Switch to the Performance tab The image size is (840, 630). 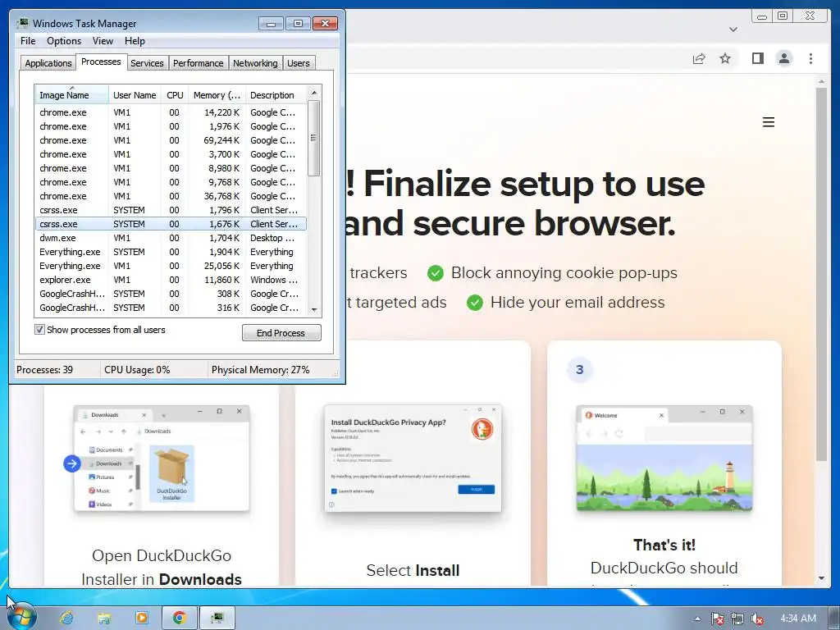point(198,63)
